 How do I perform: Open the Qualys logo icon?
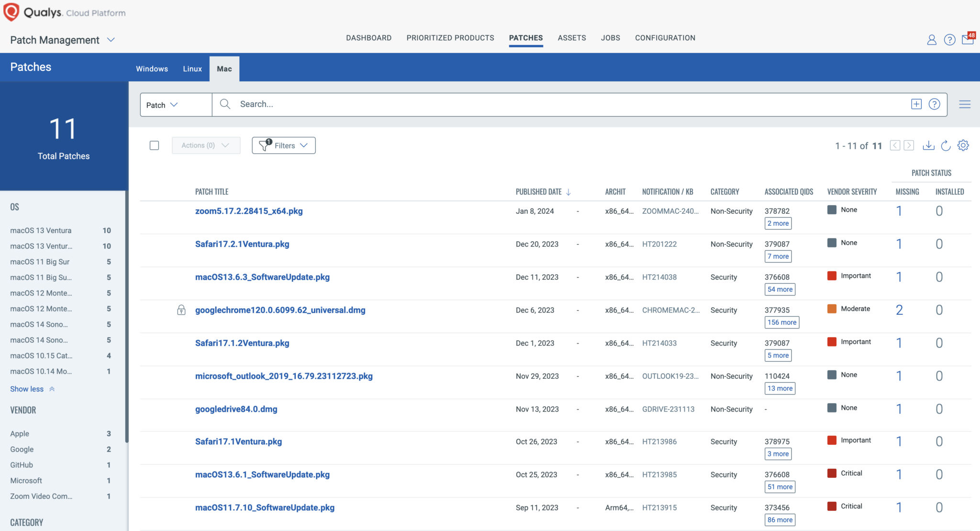[x=11, y=11]
